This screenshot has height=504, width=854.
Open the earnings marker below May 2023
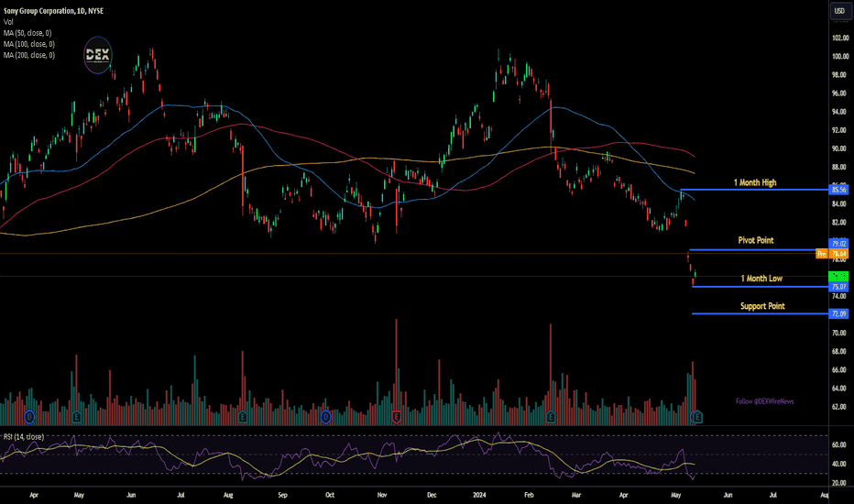coord(76,418)
